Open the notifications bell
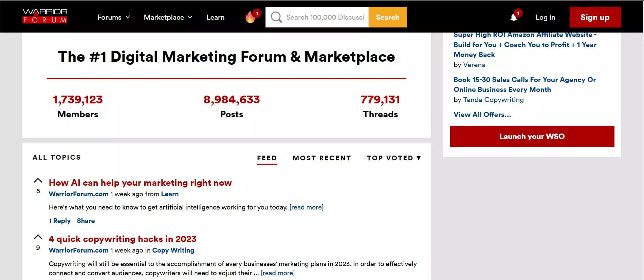This screenshot has width=644, height=280. click(x=514, y=17)
